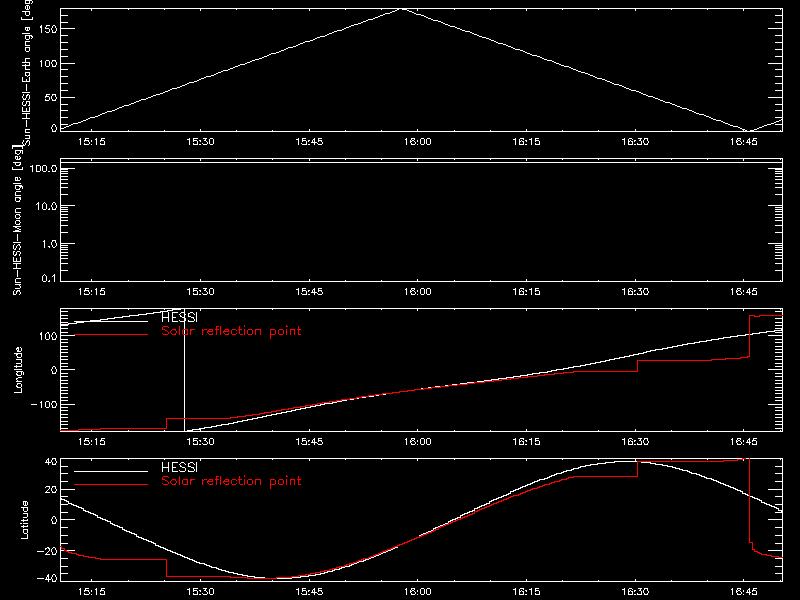This screenshot has height=600, width=800.
Task: Click 15:30 time label under Longitude plot
Action: point(200,442)
